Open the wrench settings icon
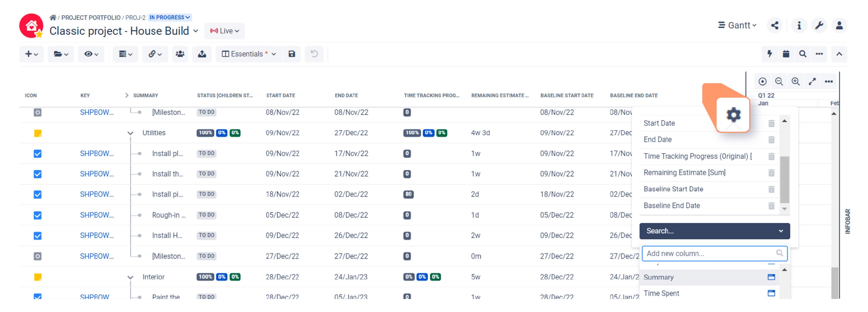 (819, 25)
